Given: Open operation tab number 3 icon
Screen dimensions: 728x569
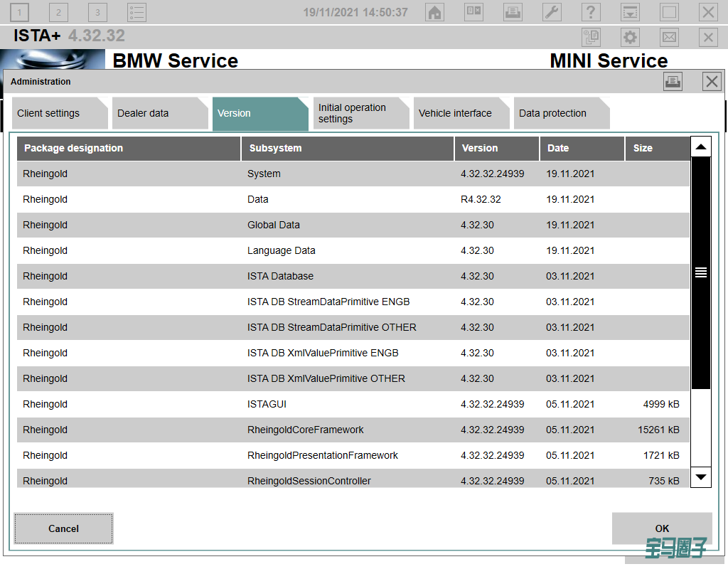Looking at the screenshot, I should click(97, 13).
